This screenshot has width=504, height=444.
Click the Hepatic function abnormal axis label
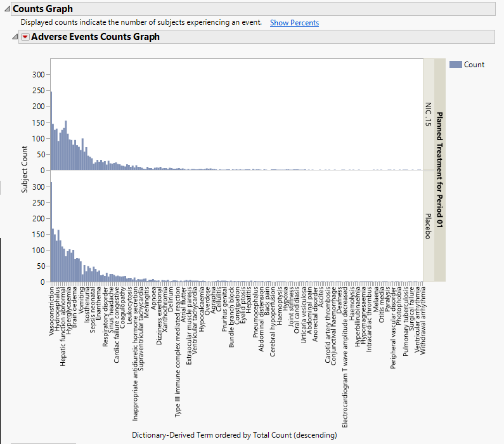click(x=63, y=326)
